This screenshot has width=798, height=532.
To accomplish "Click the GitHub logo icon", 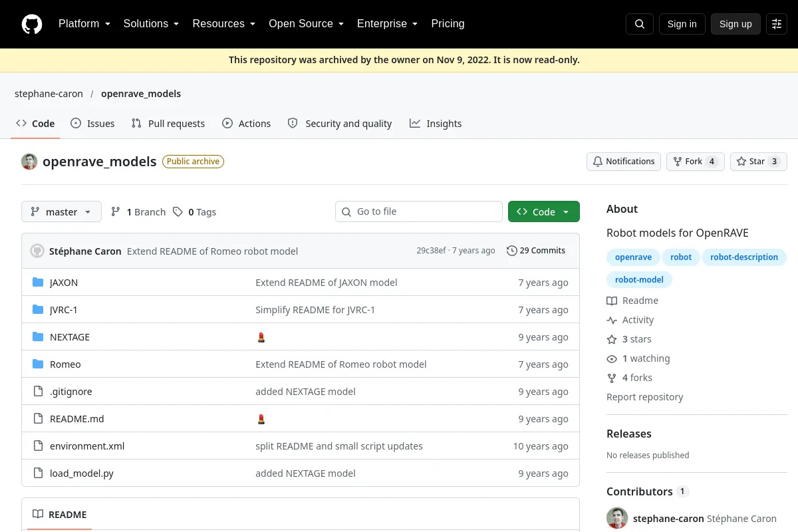I will (x=32, y=24).
